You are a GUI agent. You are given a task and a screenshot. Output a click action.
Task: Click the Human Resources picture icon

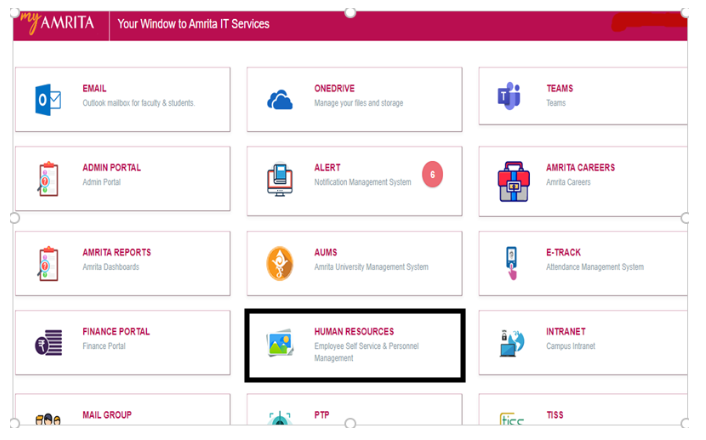(x=280, y=344)
